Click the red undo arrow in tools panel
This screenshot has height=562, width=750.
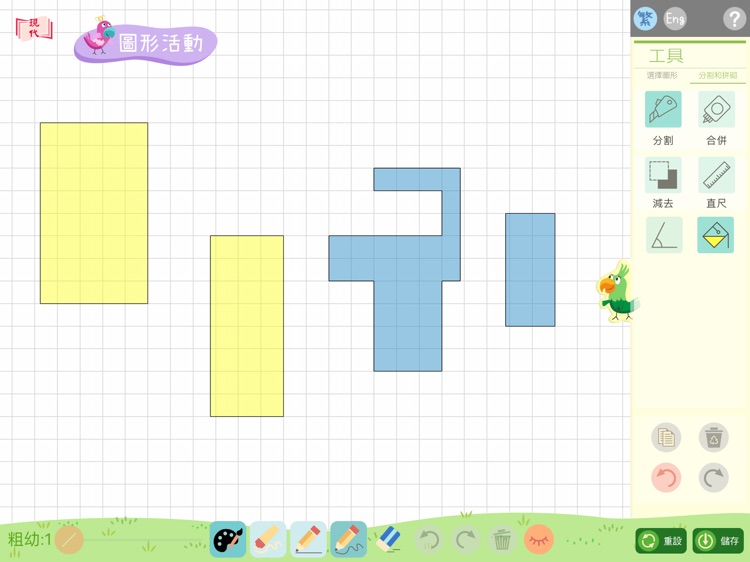[666, 477]
